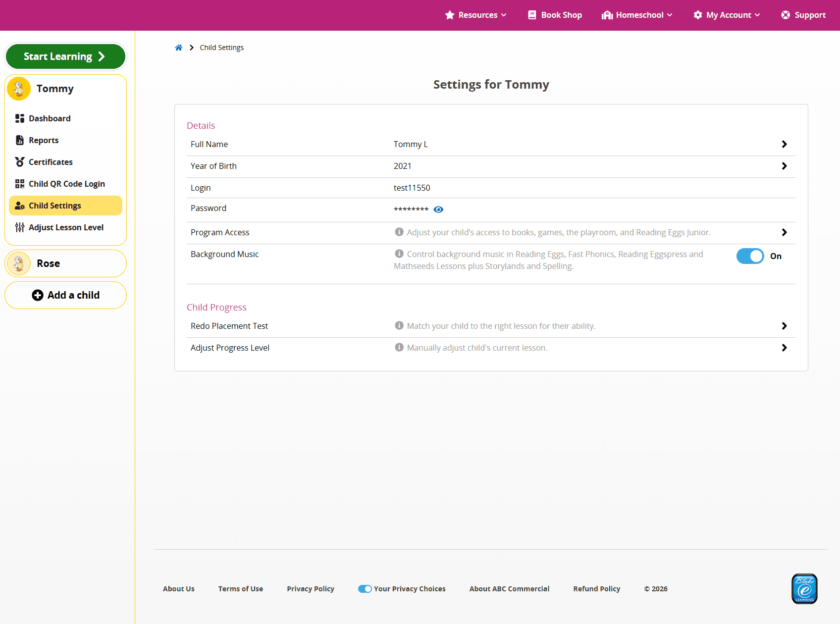
Task: Click the Start Learning button
Action: (x=65, y=56)
